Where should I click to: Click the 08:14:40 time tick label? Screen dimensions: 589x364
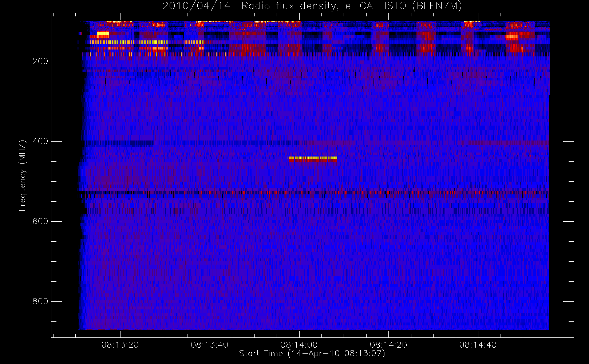tap(478, 345)
